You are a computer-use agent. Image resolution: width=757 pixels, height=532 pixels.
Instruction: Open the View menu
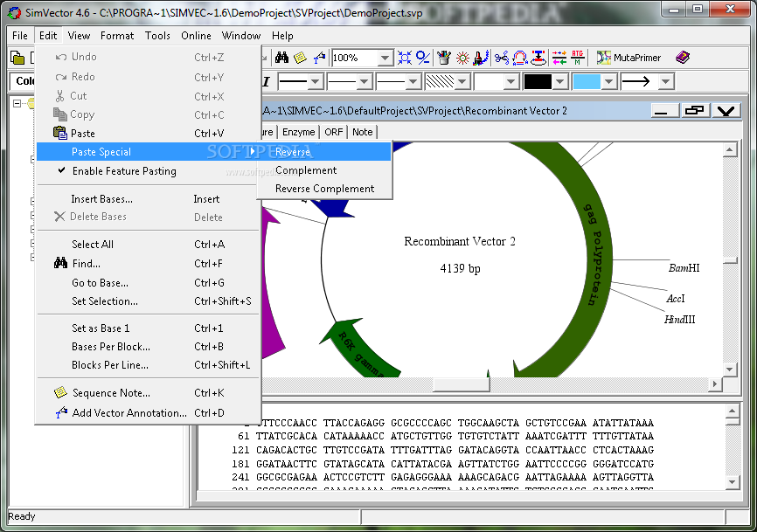click(79, 36)
